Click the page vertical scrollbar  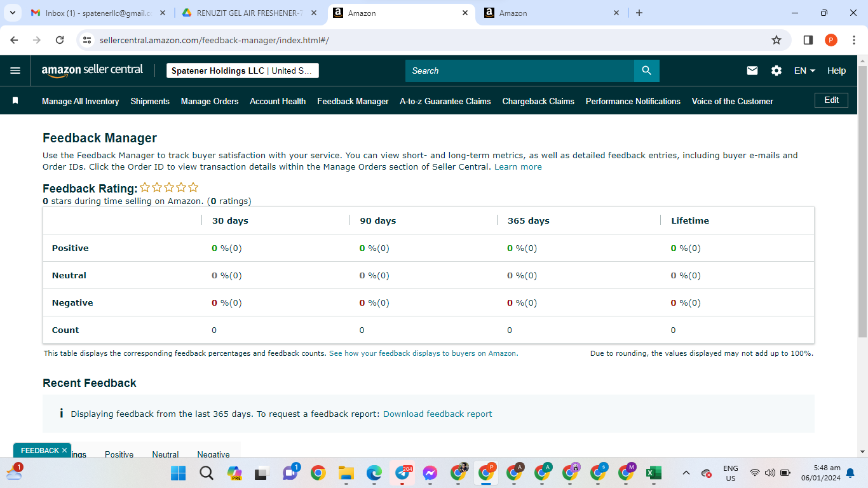[862, 201]
